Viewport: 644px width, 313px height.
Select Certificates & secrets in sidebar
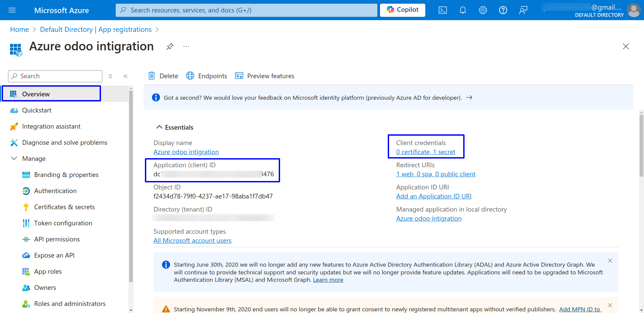64,207
